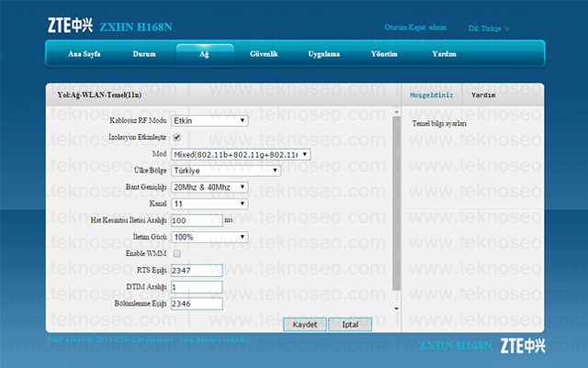Click the RTS Eşiği input field
The height and width of the screenshot is (368, 588).
[197, 270]
